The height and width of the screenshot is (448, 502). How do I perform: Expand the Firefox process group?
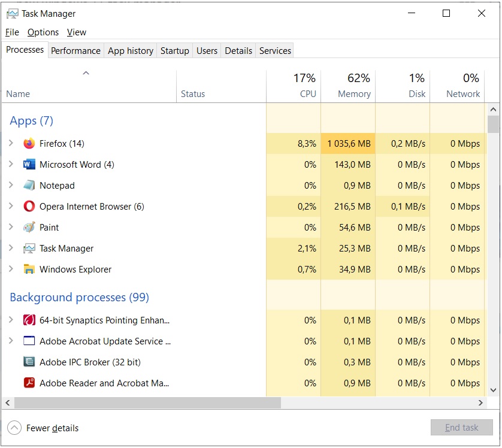(11, 143)
